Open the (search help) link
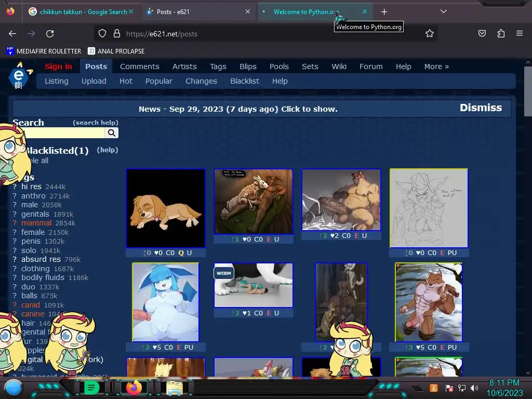Viewport: 532px width, 399px height. tap(96, 123)
